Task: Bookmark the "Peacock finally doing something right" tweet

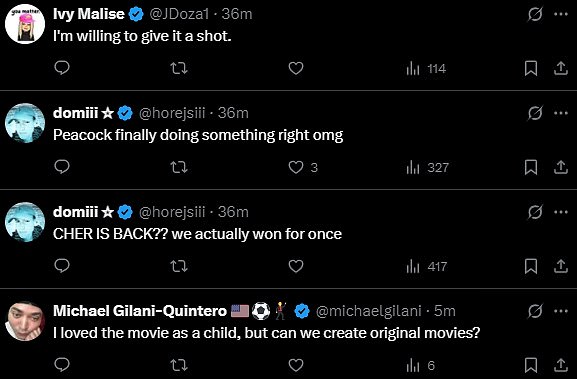Action: pos(531,167)
